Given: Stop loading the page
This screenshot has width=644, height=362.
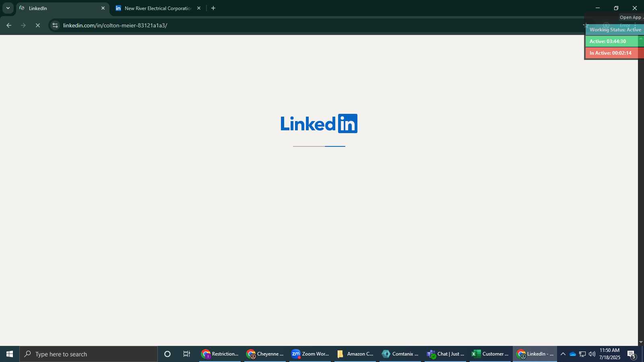Looking at the screenshot, I should coord(38,25).
